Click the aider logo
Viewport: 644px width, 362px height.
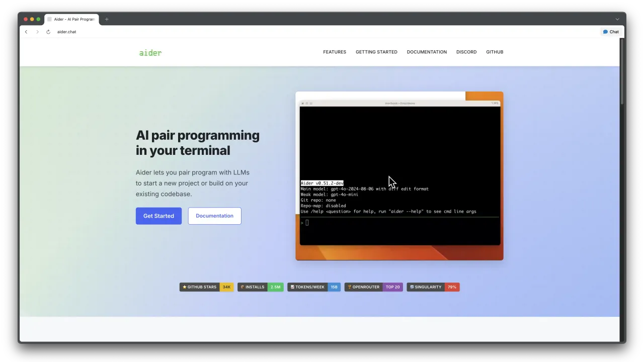150,52
